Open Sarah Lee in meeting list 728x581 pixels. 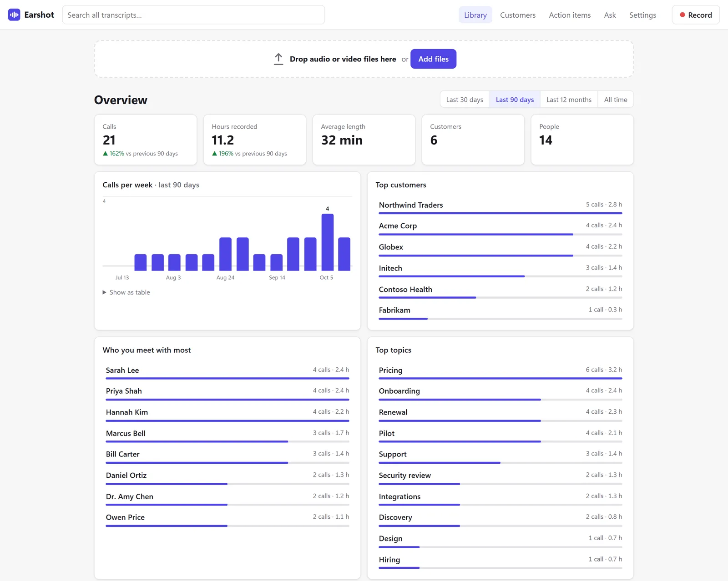coord(227,372)
